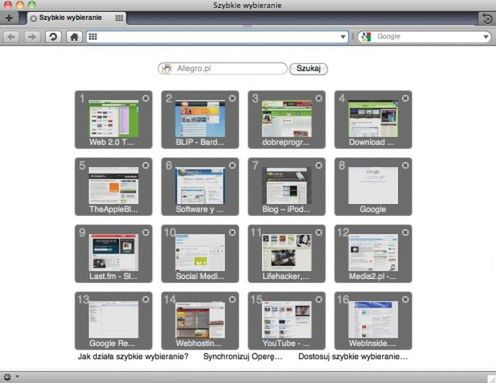
Task: Go back with the left arrow button
Action: (11, 37)
